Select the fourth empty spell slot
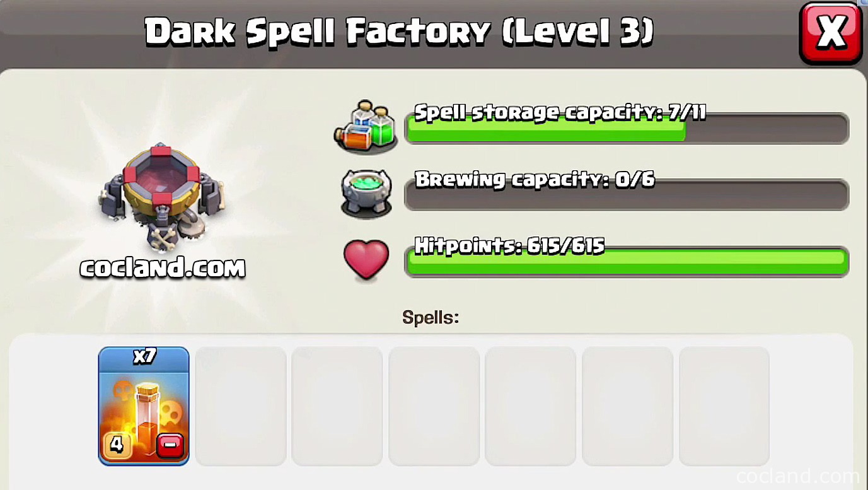The height and width of the screenshot is (490, 868). [531, 406]
